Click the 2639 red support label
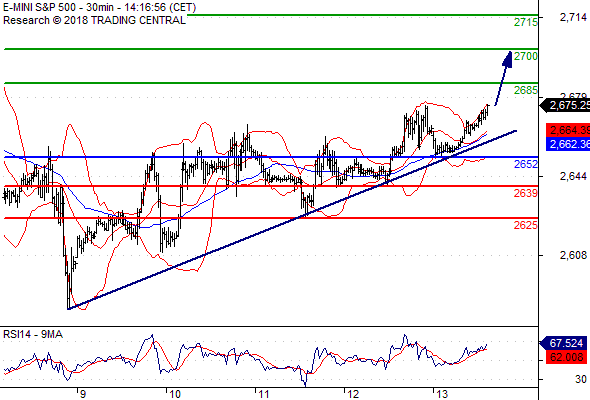Image resolution: width=590 pixels, height=400 pixels. (x=526, y=193)
